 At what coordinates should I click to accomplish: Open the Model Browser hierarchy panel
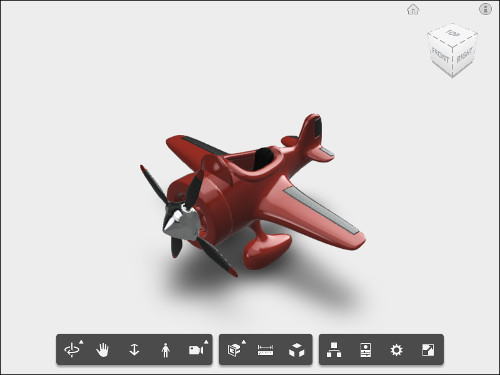(x=334, y=350)
